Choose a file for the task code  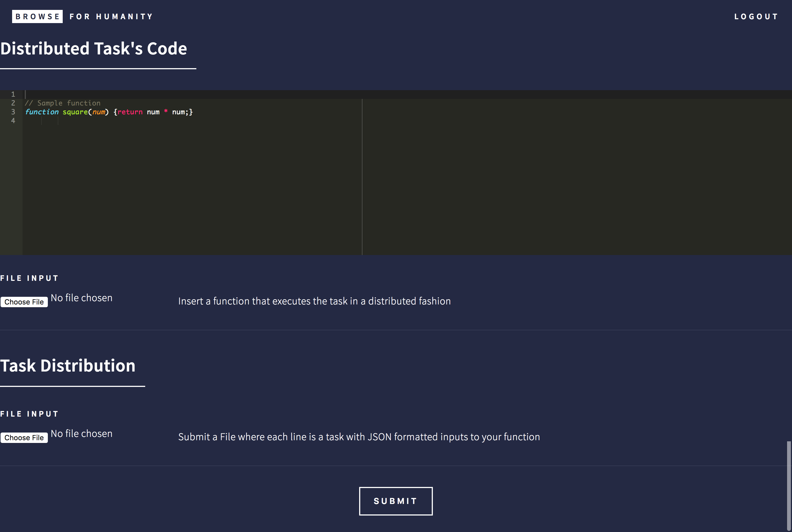(24, 302)
